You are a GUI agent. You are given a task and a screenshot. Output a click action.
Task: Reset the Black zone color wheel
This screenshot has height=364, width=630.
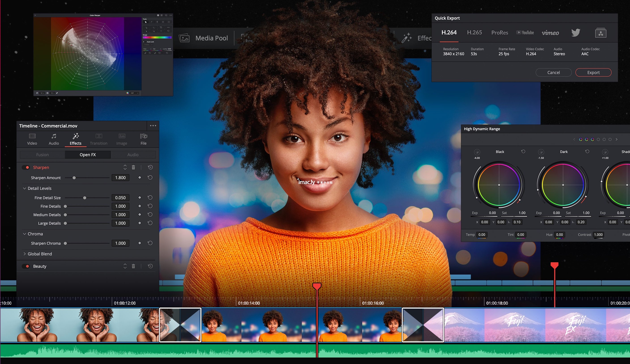[x=523, y=152]
